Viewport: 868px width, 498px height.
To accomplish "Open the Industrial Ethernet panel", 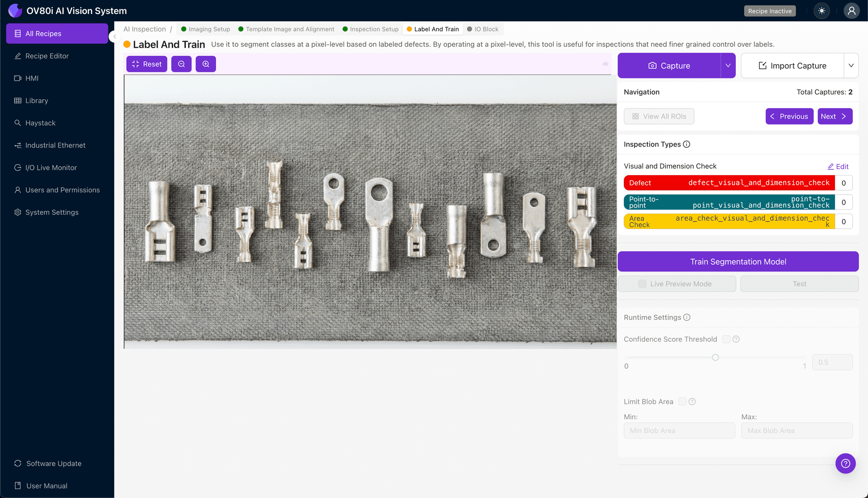I will 55,145.
